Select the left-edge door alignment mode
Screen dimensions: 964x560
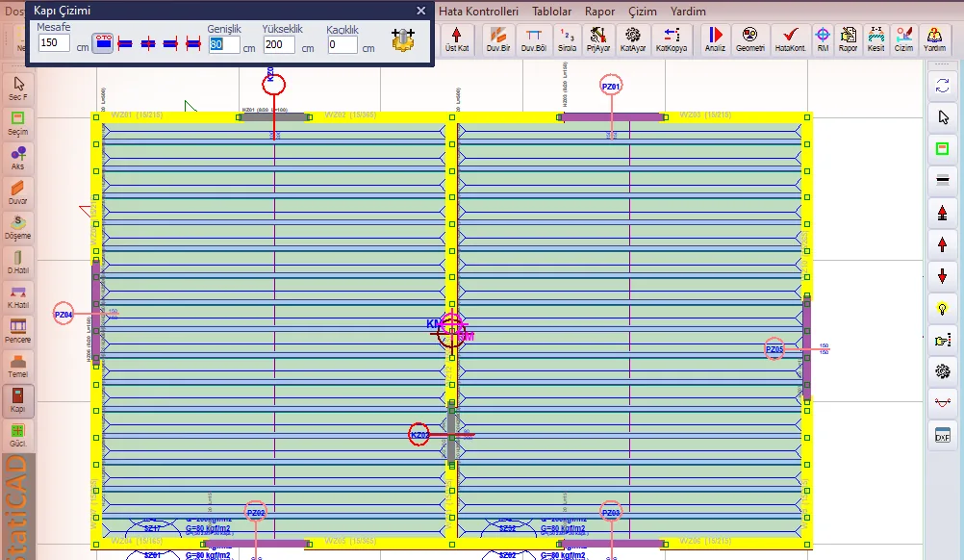[125, 43]
